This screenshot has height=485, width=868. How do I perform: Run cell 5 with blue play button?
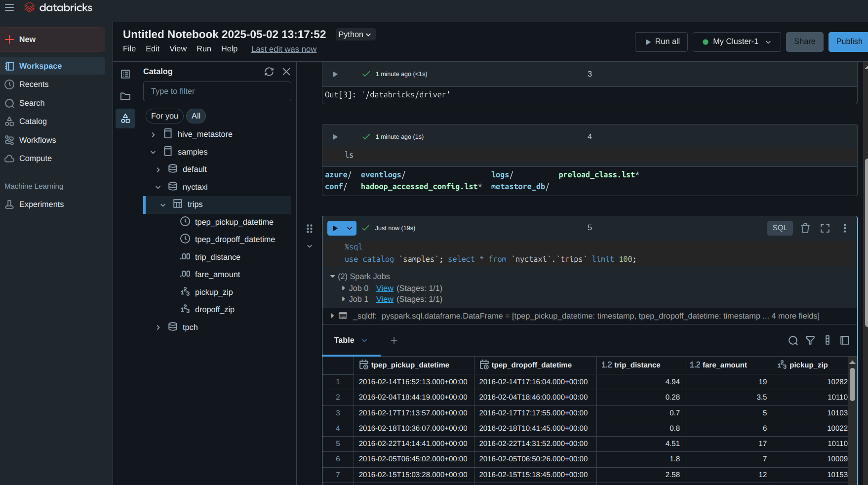[x=335, y=228]
